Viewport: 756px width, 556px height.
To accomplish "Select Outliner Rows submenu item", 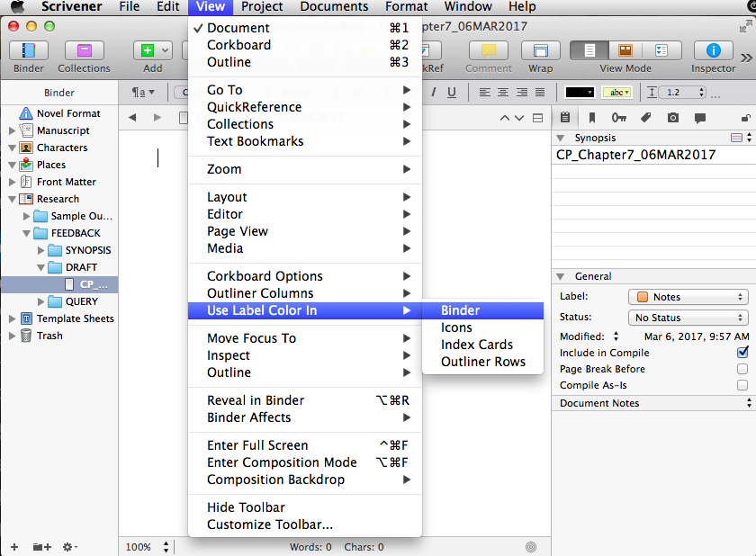I will (482, 362).
